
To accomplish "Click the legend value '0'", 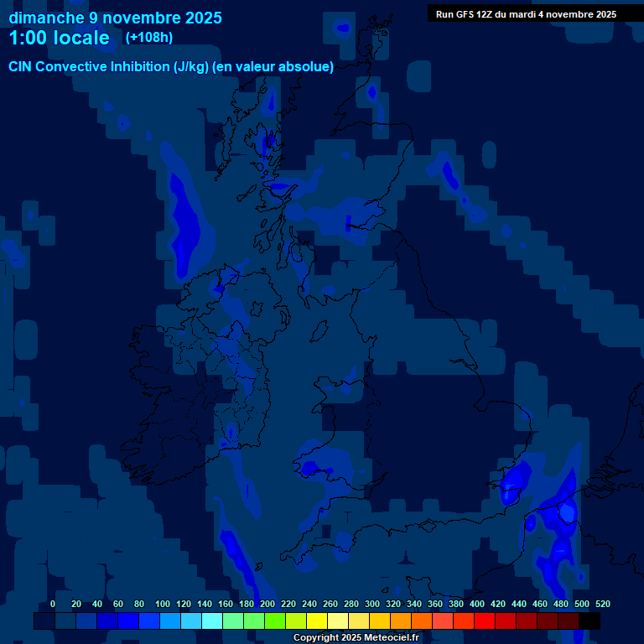I will tap(53, 604).
